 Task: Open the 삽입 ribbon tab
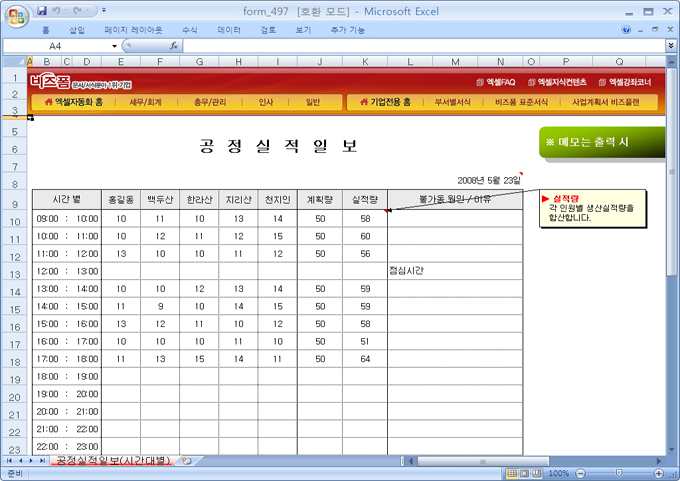click(77, 30)
